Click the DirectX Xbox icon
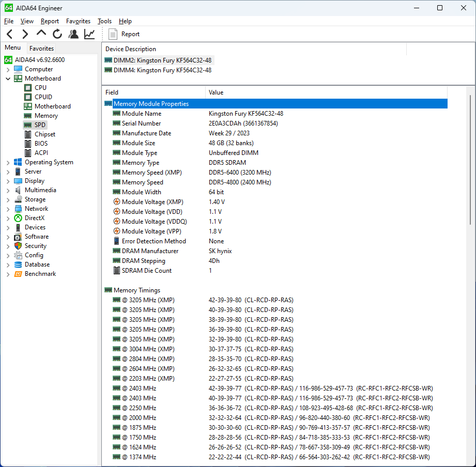 [x=18, y=218]
